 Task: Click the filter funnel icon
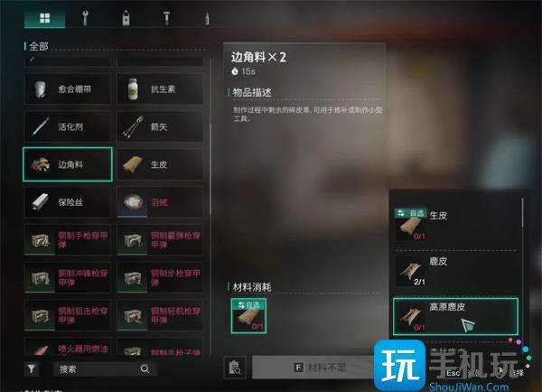pos(32,369)
